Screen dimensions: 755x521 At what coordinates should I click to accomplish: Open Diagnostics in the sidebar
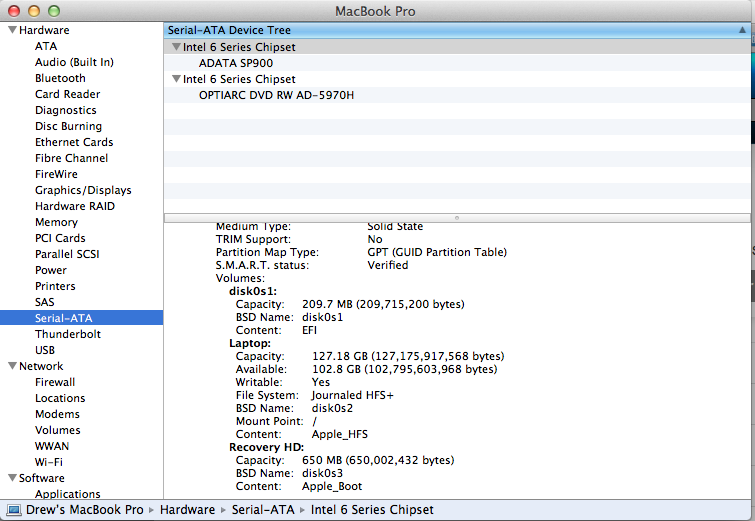(x=65, y=110)
